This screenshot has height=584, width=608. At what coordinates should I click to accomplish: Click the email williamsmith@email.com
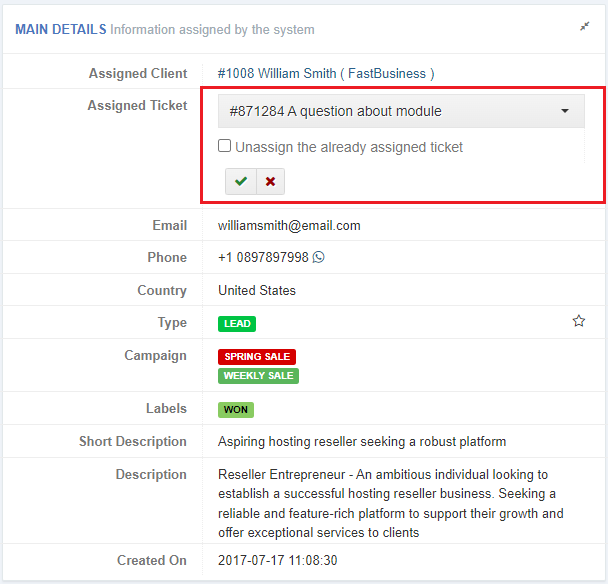289,226
